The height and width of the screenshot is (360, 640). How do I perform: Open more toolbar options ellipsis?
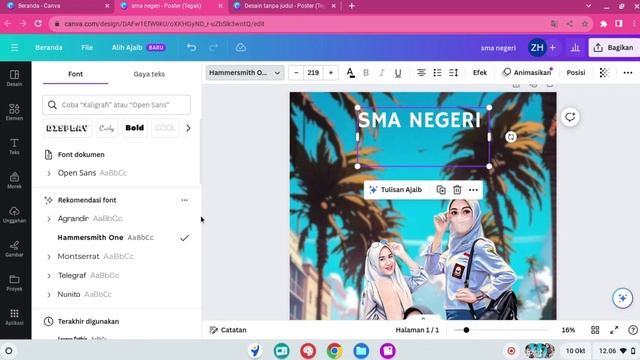628,73
